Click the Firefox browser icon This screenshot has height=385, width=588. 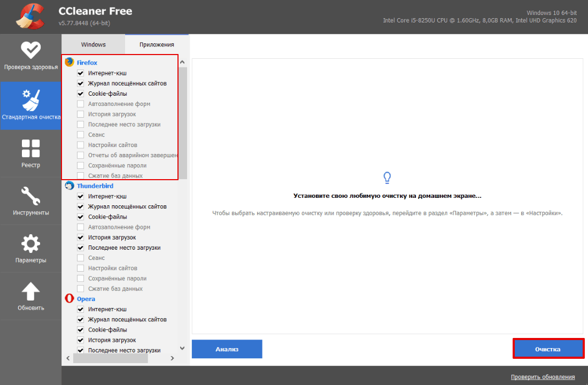click(x=69, y=62)
